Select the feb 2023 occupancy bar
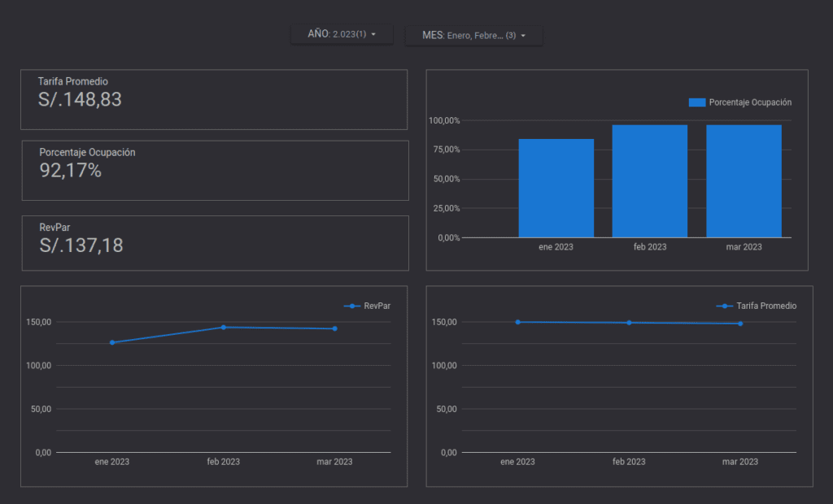This screenshot has height=504, width=833. click(649, 180)
